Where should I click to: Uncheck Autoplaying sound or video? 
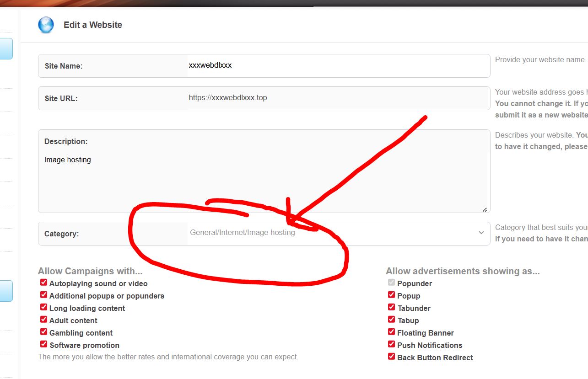44,283
